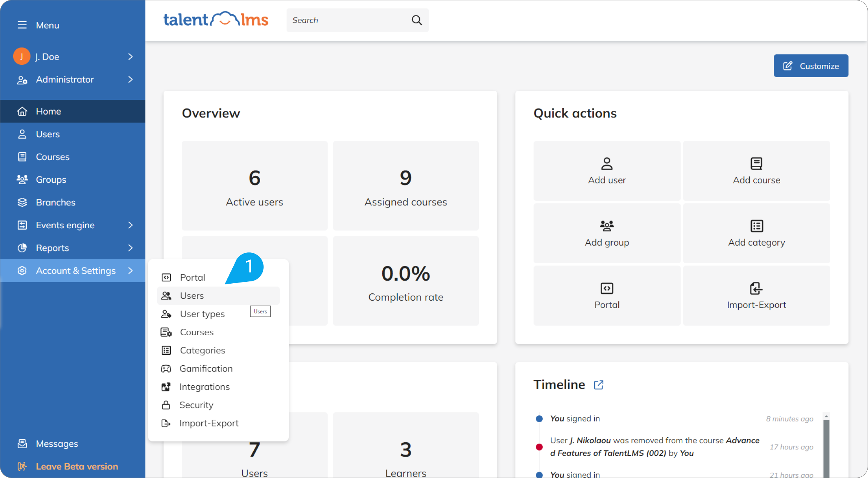This screenshot has width=868, height=478.
Task: Open Integrations in the submenu
Action: click(x=218, y=387)
